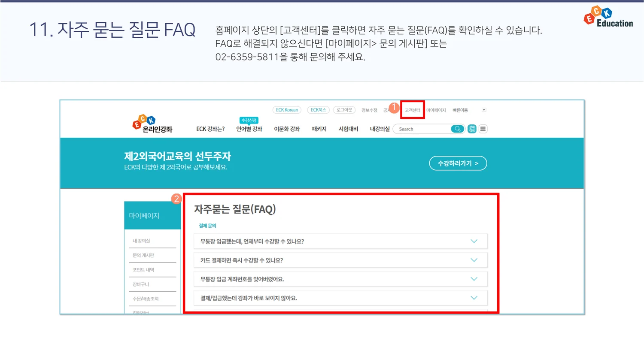
Task: Open the 고객센터 link
Action: 413,110
